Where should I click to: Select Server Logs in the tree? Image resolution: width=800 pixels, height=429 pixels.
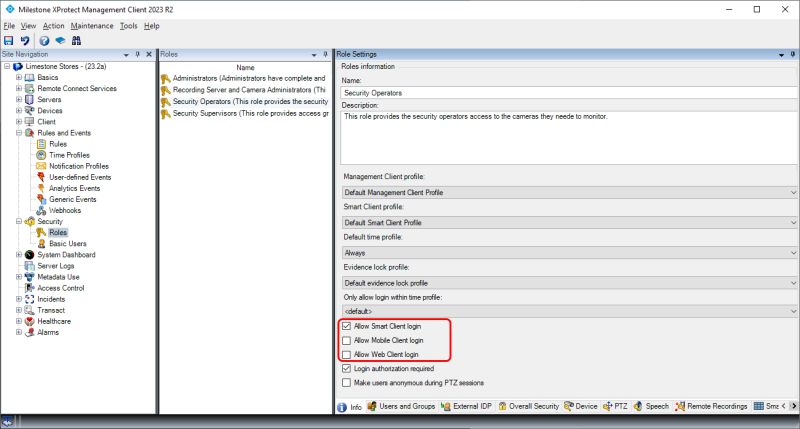(56, 266)
